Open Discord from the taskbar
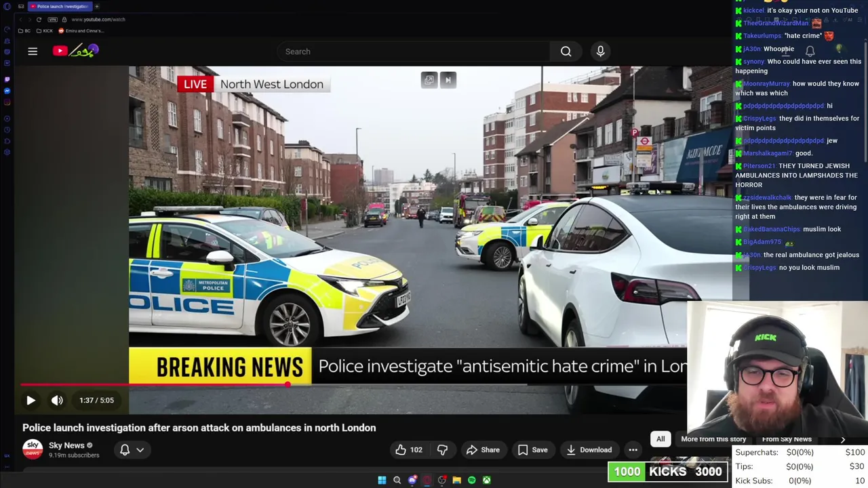The width and height of the screenshot is (868, 488). pos(412,481)
